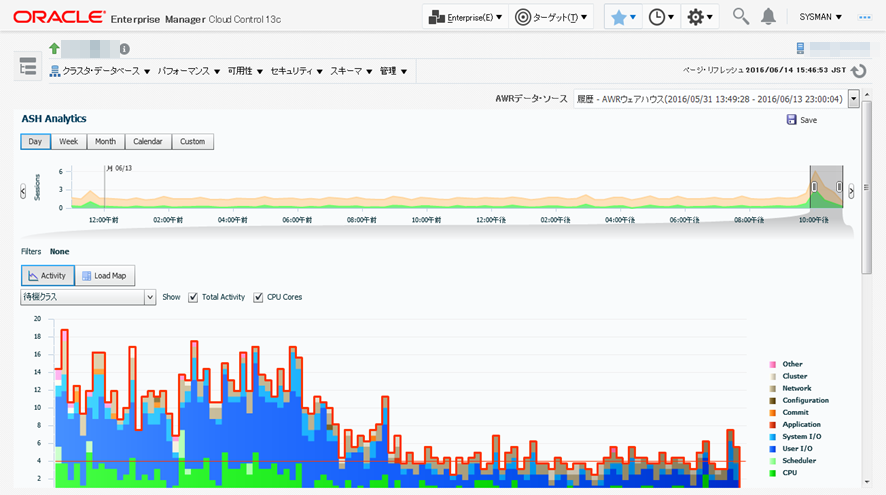886x495 pixels.
Task: Click the Other legend swatch
Action: coord(772,364)
